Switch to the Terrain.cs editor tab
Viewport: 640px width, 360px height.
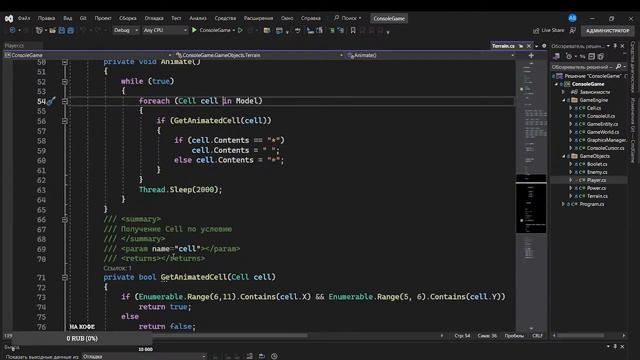click(503, 46)
